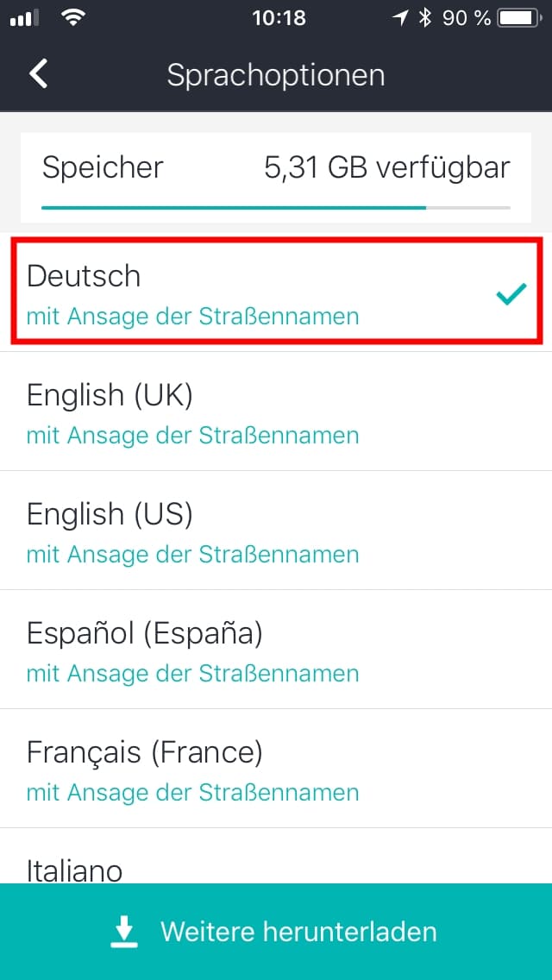The height and width of the screenshot is (980, 552).
Task: Tap the teal checkmark next to Deutsch
Action: [x=511, y=294]
